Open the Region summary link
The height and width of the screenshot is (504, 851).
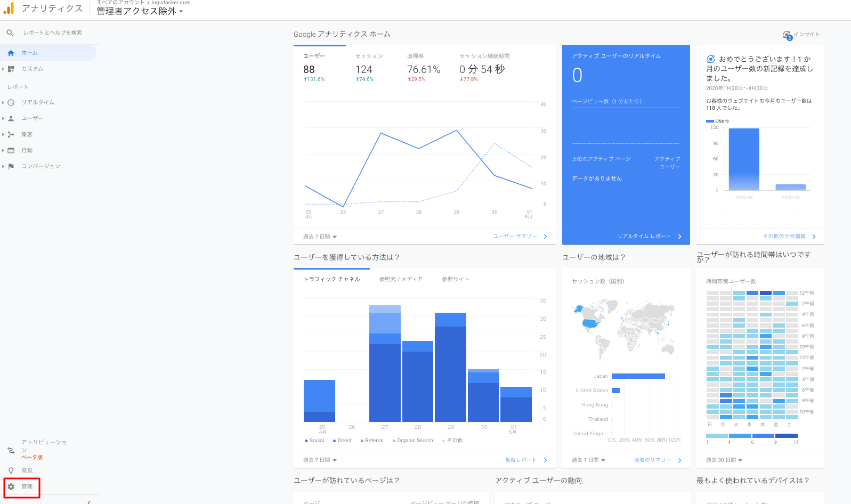pos(658,460)
